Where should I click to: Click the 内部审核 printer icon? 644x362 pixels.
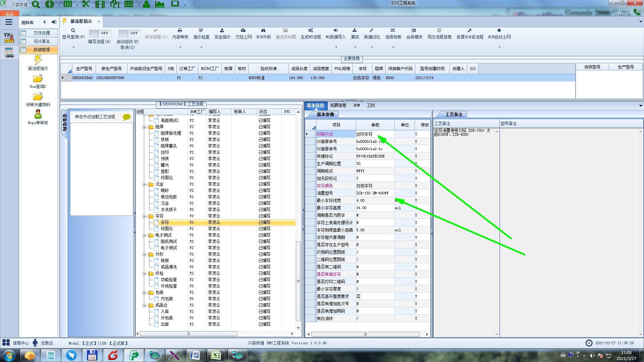pyautogui.click(x=180, y=31)
